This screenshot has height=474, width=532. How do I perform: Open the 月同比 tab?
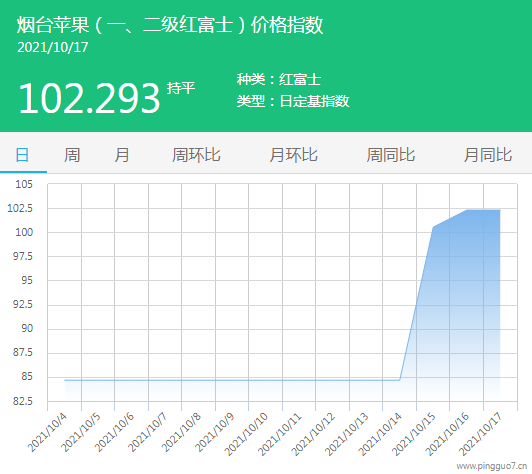point(488,155)
